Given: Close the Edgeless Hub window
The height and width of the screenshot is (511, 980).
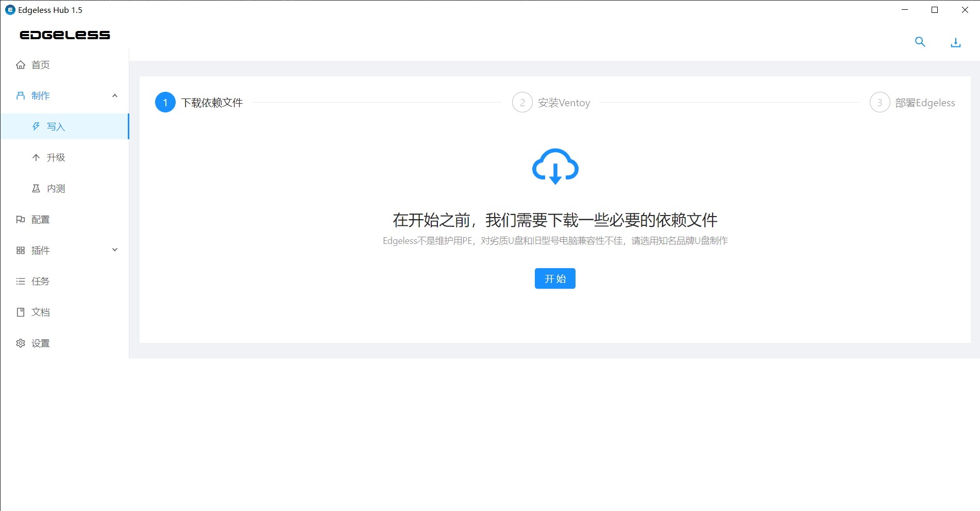Looking at the screenshot, I should 965,10.
